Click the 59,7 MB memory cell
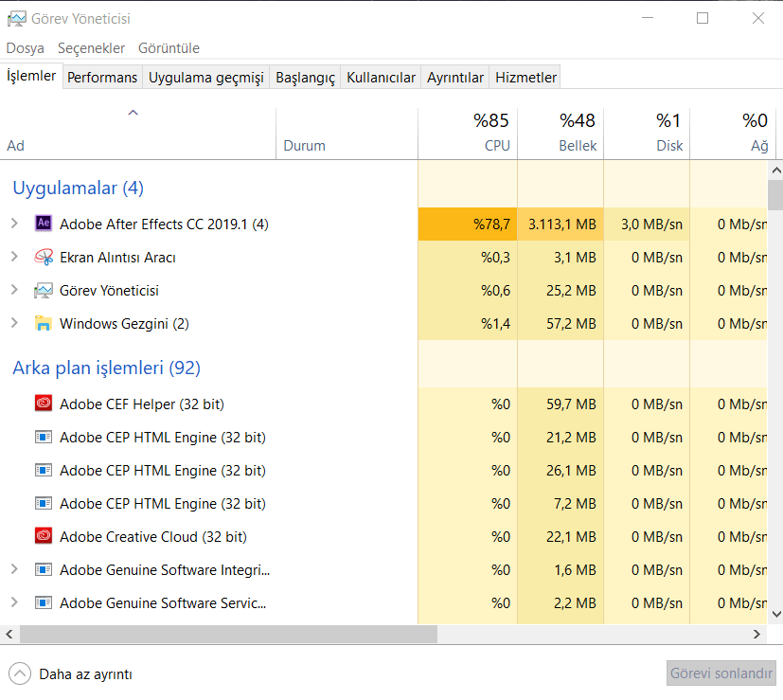 click(x=561, y=404)
